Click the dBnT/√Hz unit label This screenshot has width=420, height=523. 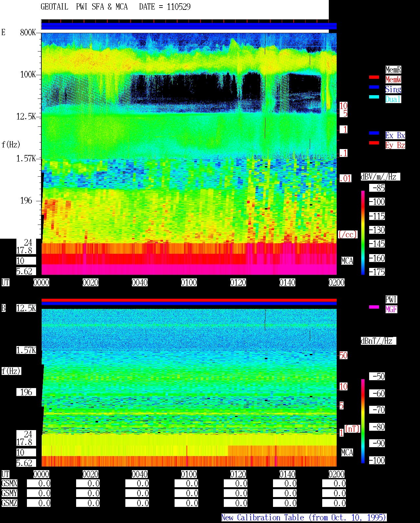point(378,341)
